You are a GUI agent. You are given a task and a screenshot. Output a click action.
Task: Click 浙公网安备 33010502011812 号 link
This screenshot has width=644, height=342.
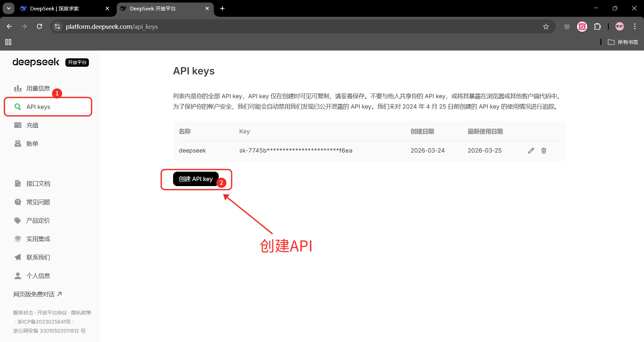[49, 331]
